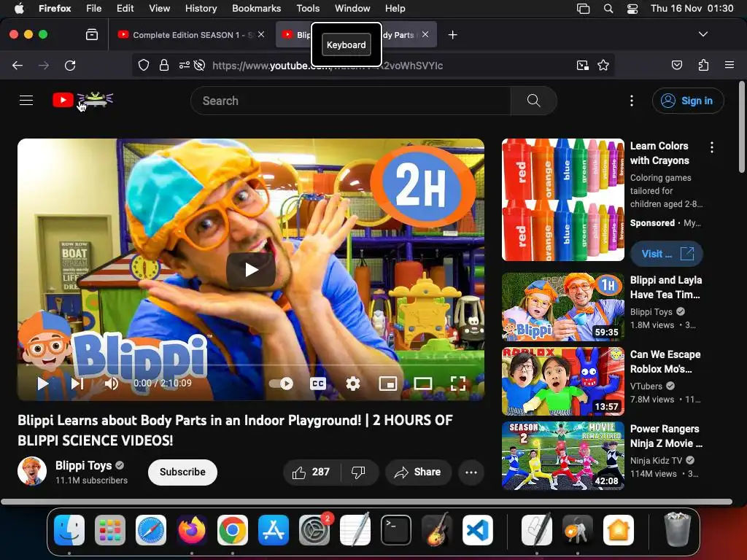The height and width of the screenshot is (560, 747).
Task: Toggle the autoplay switch
Action: [281, 384]
